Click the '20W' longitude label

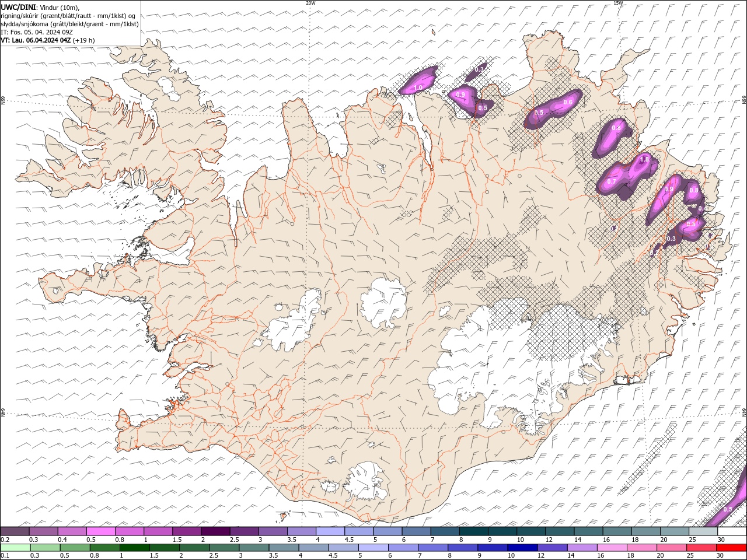pos(310,3)
